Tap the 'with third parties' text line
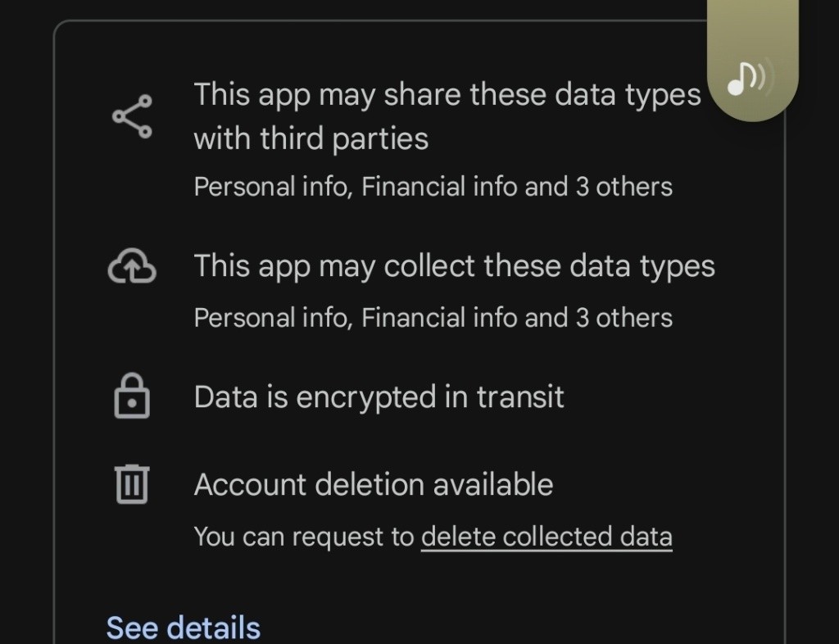Viewport: 839px width, 644px height. (x=311, y=138)
